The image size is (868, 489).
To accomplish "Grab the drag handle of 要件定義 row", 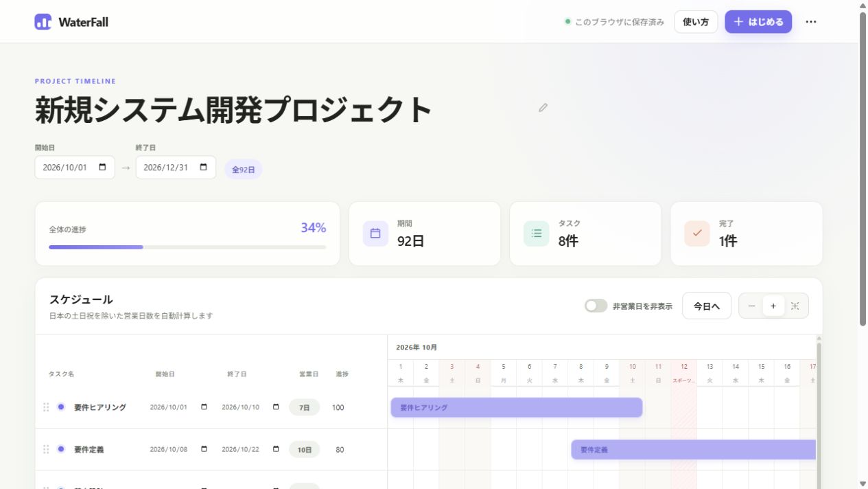I will click(x=46, y=449).
